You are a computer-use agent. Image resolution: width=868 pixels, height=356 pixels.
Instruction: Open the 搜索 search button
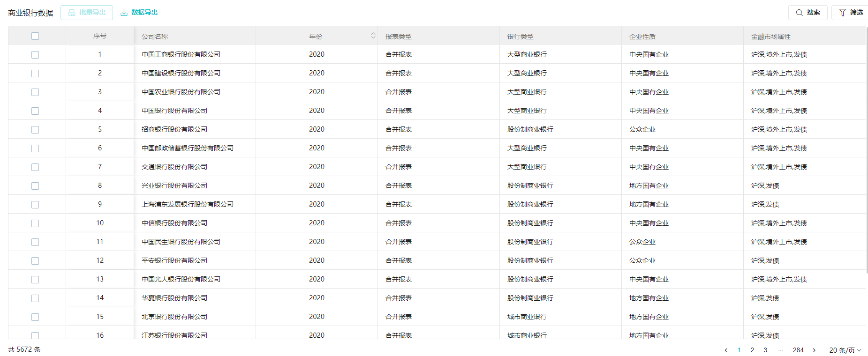click(x=808, y=13)
